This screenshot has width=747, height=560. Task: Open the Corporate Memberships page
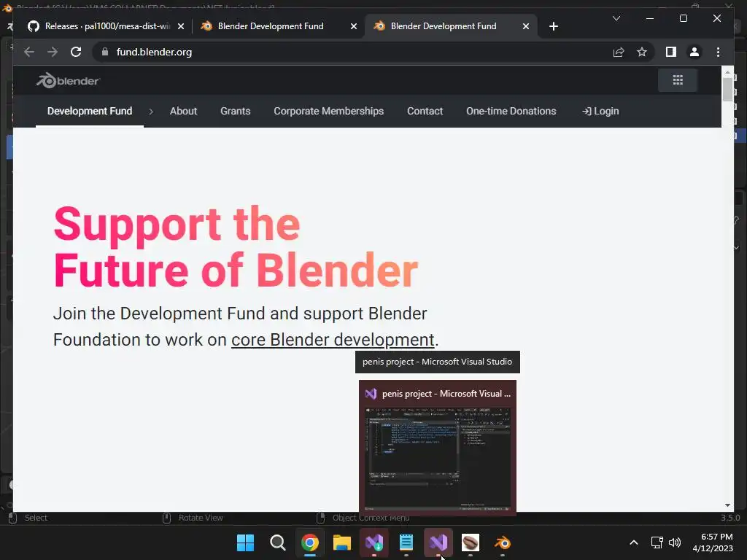point(329,111)
